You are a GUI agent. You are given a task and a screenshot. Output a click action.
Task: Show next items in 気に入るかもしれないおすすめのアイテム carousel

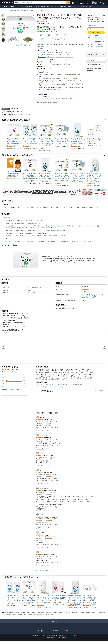[x=105, y=170]
